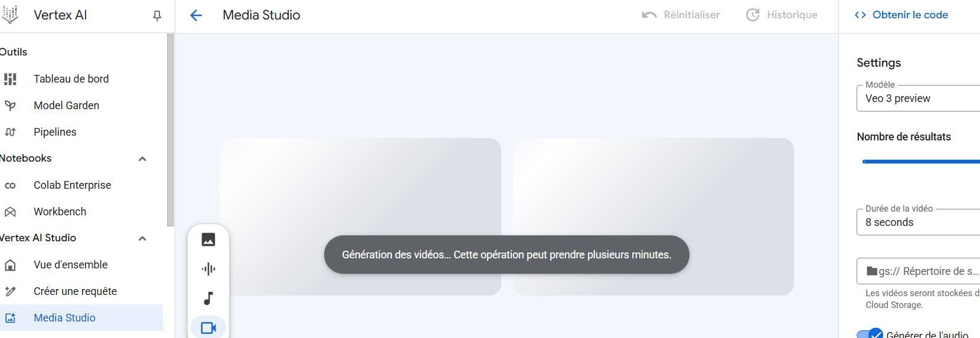Collapse the Notebooks section
The image size is (980, 338).
pos(142,159)
